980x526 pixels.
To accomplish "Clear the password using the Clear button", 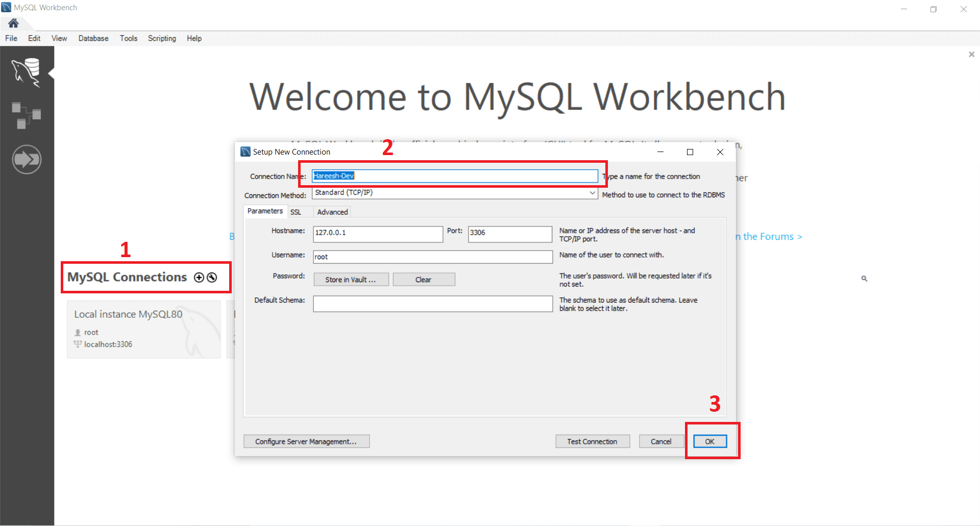I will (x=424, y=279).
